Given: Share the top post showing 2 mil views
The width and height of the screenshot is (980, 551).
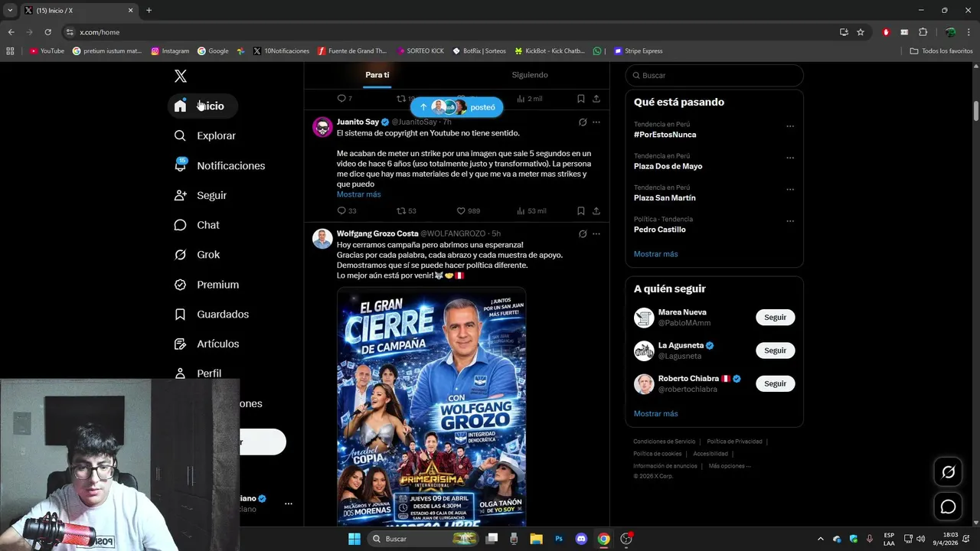Looking at the screenshot, I should 596,99.
